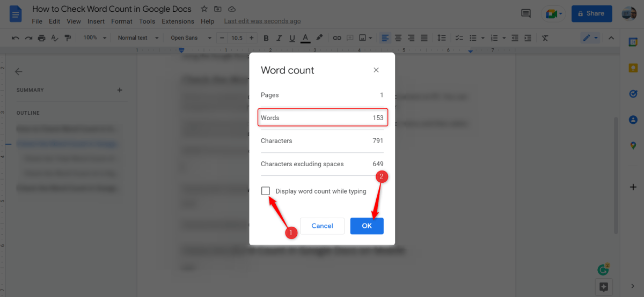Open Google Keep side panel

[633, 68]
